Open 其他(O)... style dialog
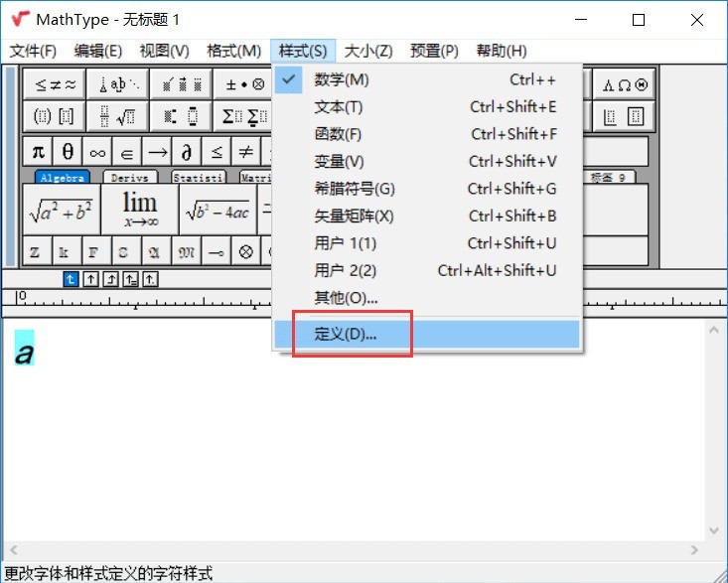The image size is (728, 583). click(427, 298)
